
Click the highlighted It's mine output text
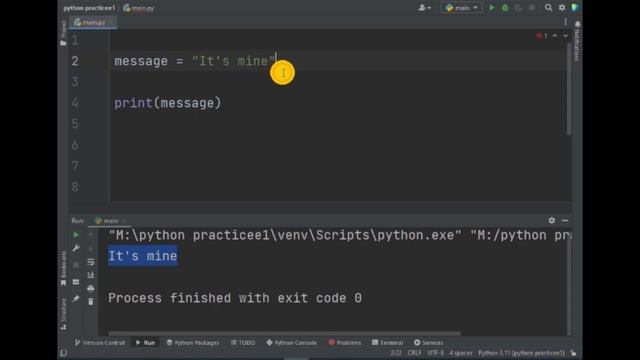pyautogui.click(x=142, y=256)
